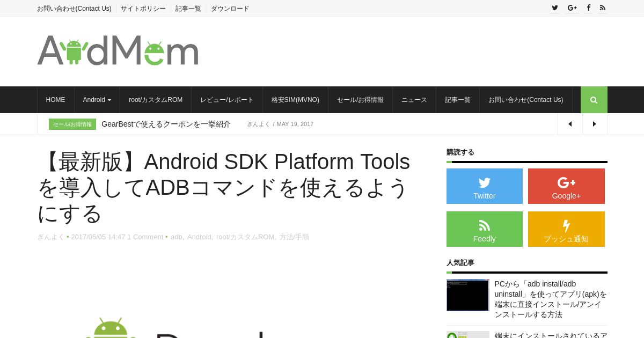The image size is (644, 338).
Task: Open the Facebook icon in top bar
Action: pyautogui.click(x=589, y=8)
